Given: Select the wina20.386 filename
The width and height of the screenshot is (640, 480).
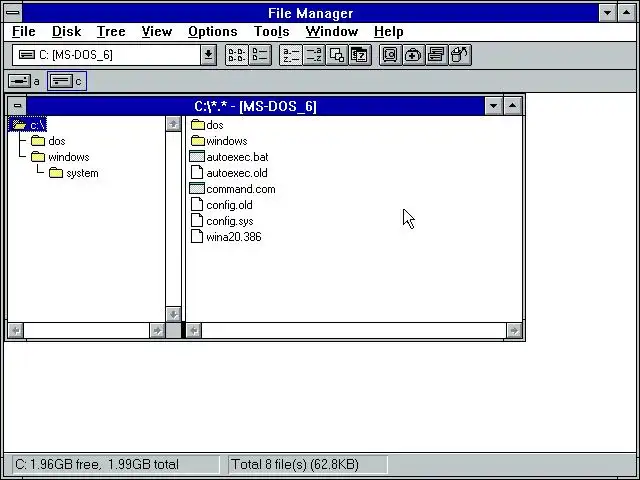Looking at the screenshot, I should tap(234, 237).
